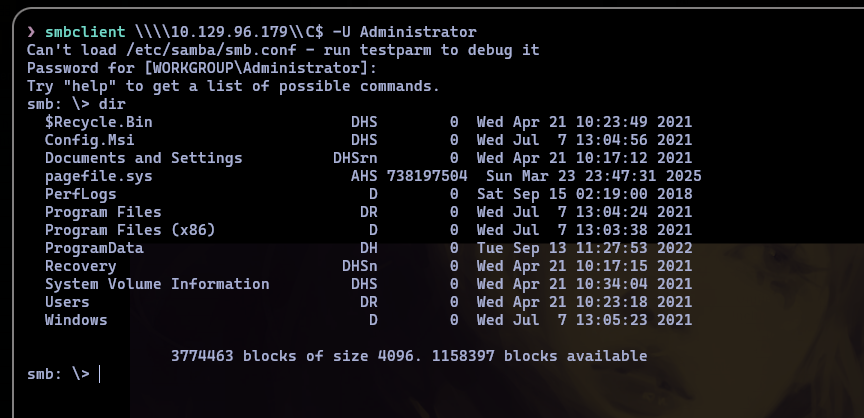
Task: Click Documents and Settings entry
Action: pyautogui.click(x=143, y=158)
